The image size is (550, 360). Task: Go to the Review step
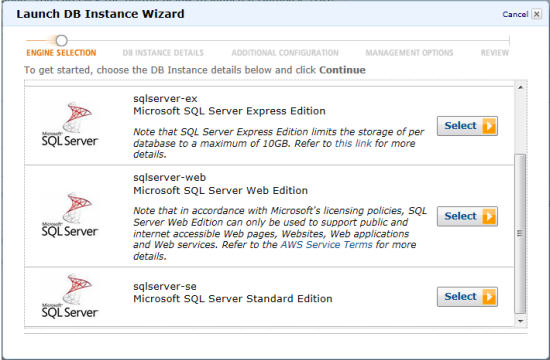495,53
